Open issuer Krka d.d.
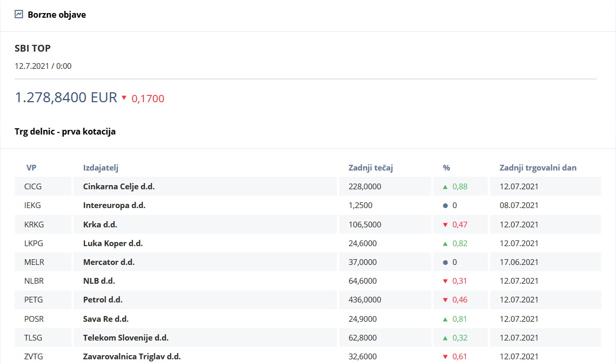This screenshot has height=364, width=616. click(x=100, y=225)
